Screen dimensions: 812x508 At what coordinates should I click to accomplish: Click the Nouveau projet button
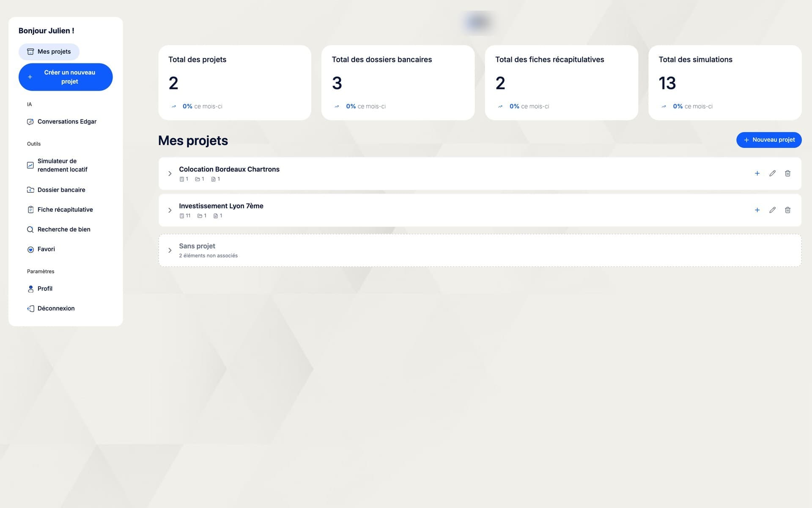(769, 140)
